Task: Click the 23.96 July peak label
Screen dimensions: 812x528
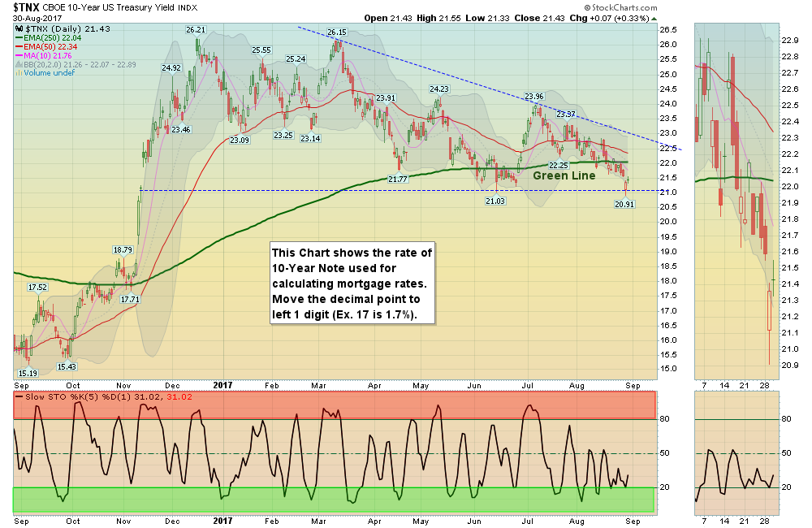Action: point(534,97)
